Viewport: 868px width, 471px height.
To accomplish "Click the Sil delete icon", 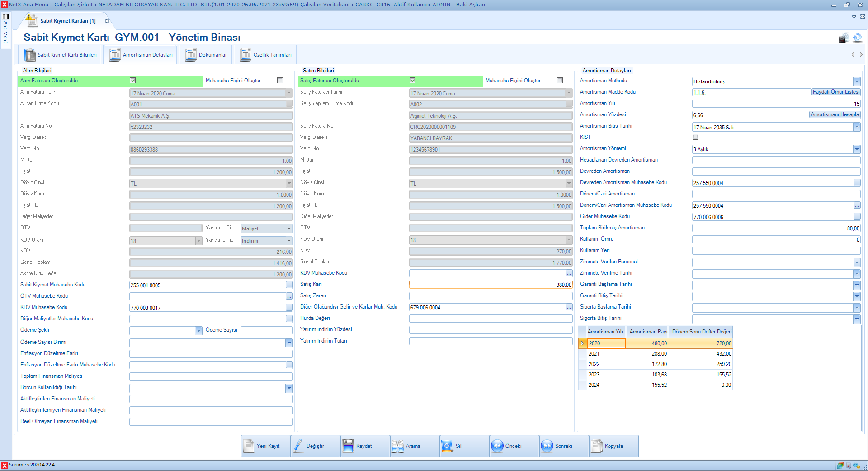I will pyautogui.click(x=447, y=446).
